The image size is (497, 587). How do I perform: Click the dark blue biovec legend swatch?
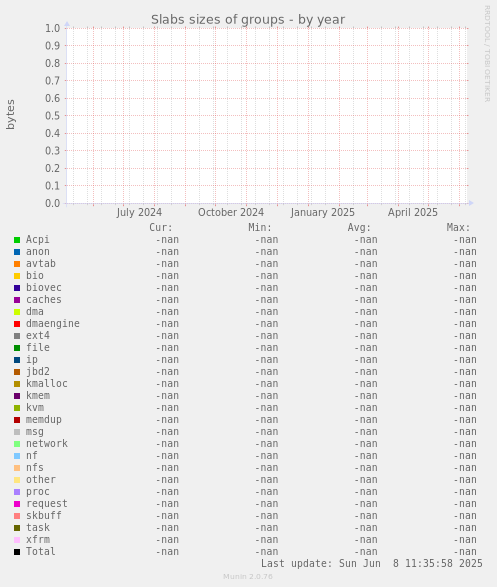tap(17, 288)
